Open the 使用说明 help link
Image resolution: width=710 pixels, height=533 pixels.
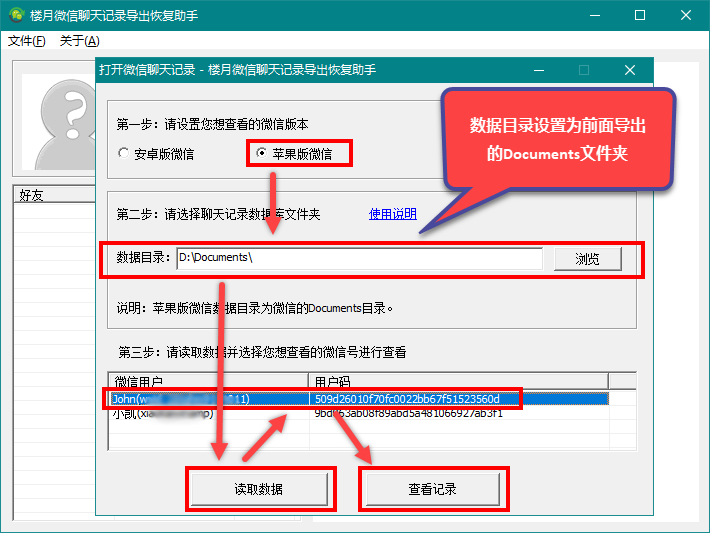point(393,214)
